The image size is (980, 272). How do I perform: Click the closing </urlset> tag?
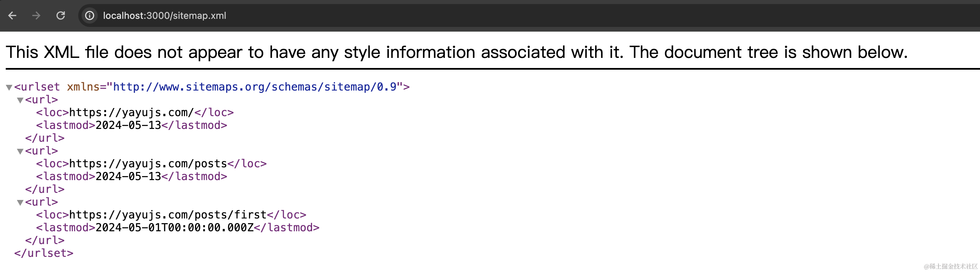click(44, 253)
